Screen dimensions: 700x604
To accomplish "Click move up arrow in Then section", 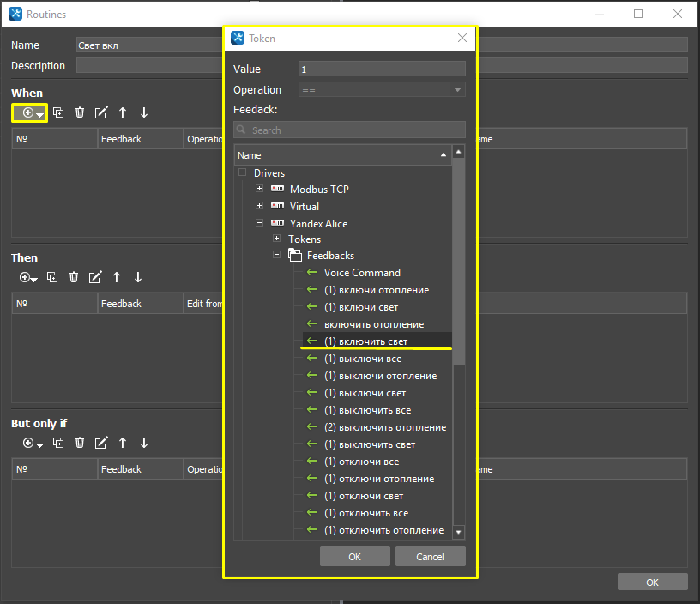I will (x=117, y=277).
